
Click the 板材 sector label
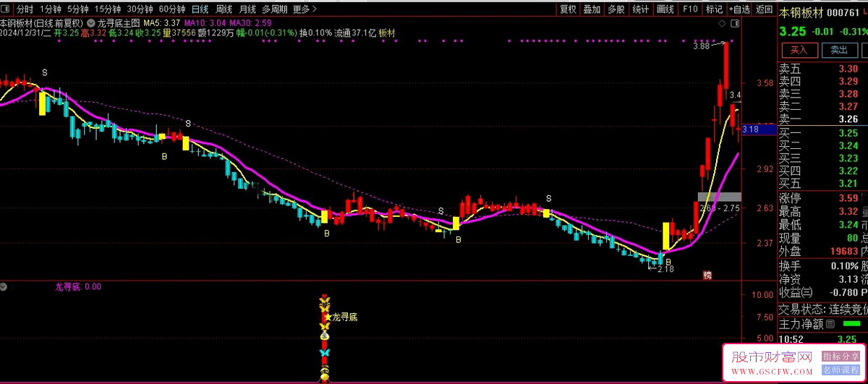(x=388, y=33)
